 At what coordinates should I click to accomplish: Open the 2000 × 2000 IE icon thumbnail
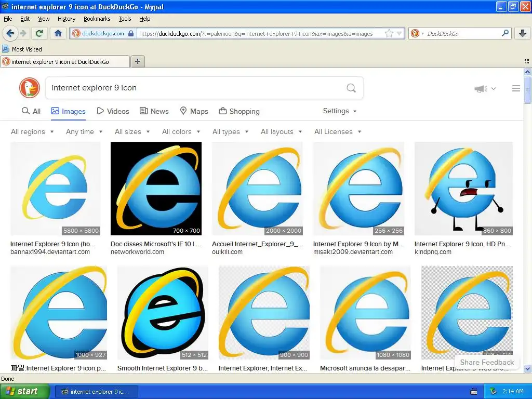[x=257, y=189]
